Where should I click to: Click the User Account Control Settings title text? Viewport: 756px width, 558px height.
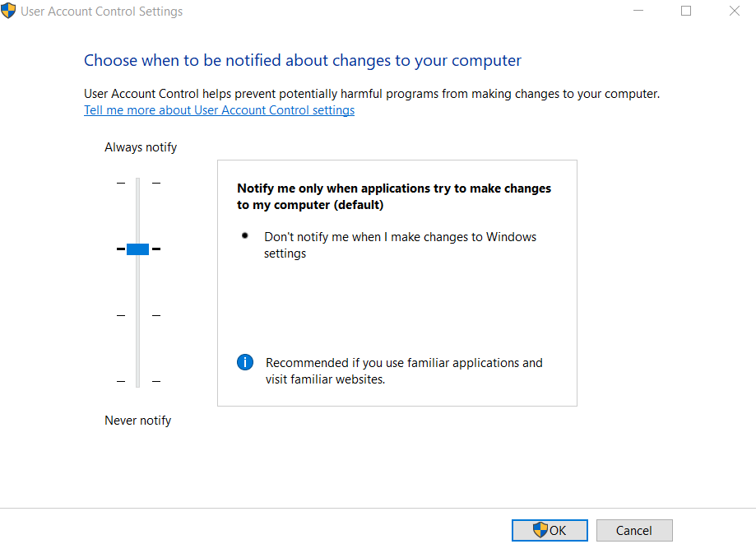(102, 11)
